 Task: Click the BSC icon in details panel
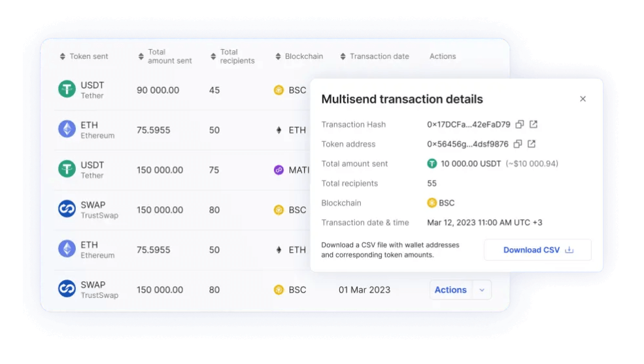(432, 203)
